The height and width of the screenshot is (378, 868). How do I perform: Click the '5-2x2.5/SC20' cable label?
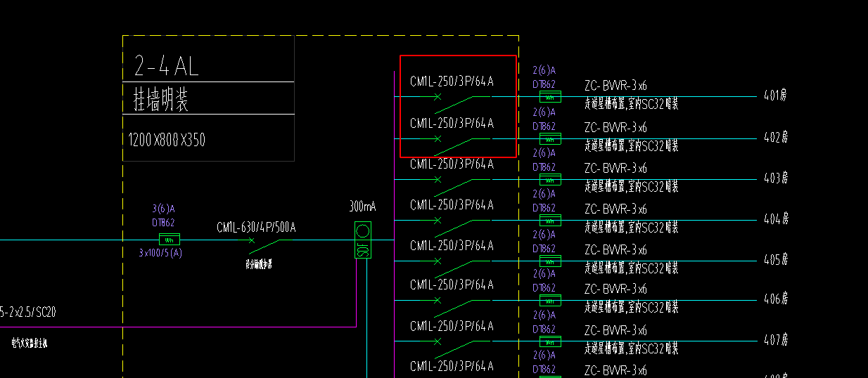[28, 312]
